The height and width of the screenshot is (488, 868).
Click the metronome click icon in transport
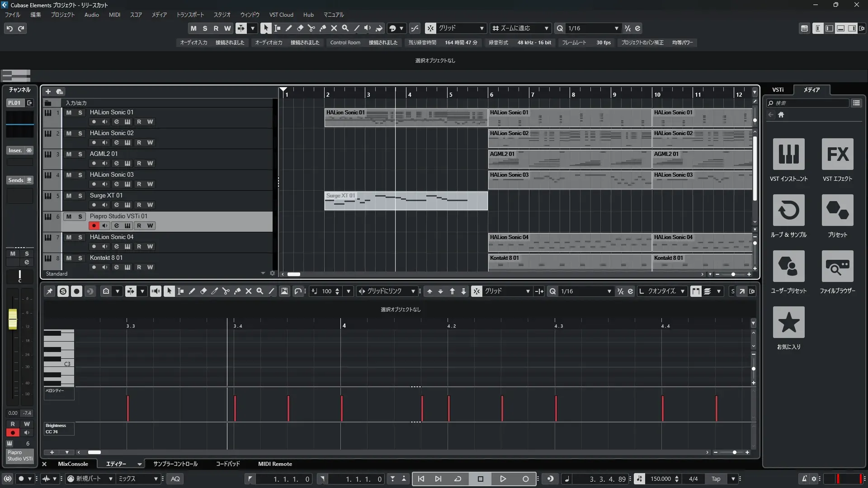coord(804,479)
